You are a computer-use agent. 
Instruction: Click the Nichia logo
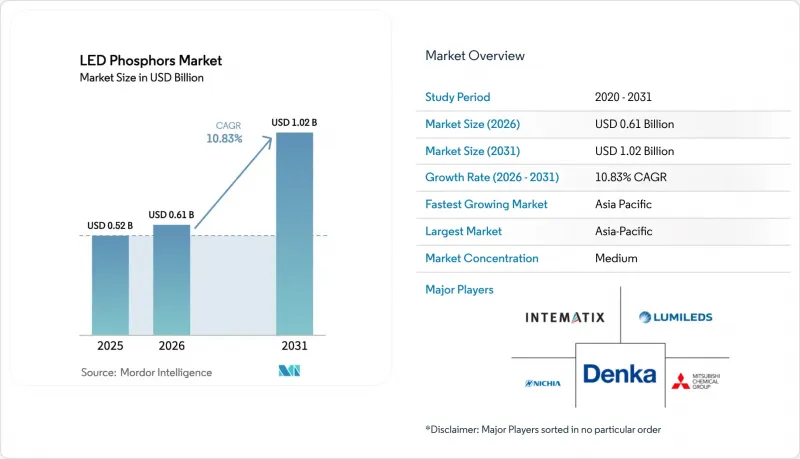tap(543, 383)
